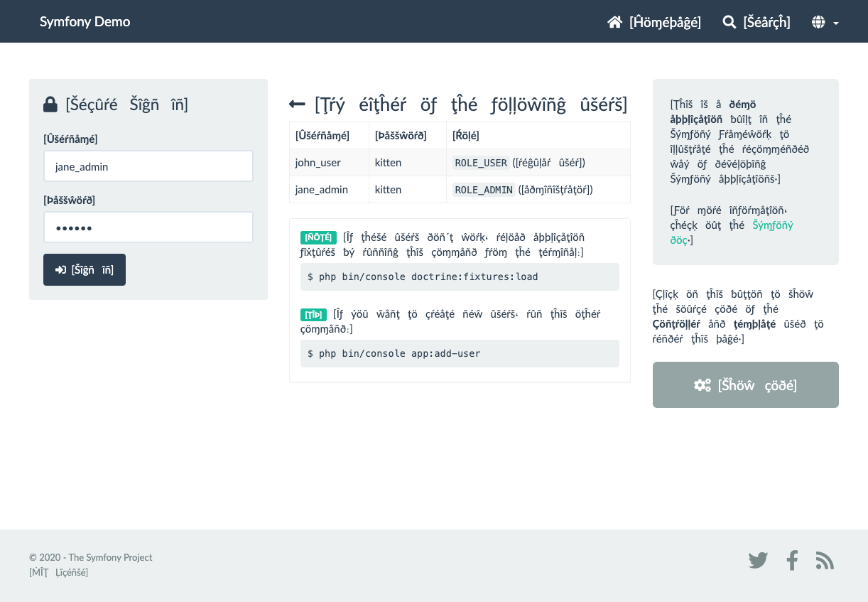
Task: Click the MIT License link in the footer
Action: [x=58, y=572]
